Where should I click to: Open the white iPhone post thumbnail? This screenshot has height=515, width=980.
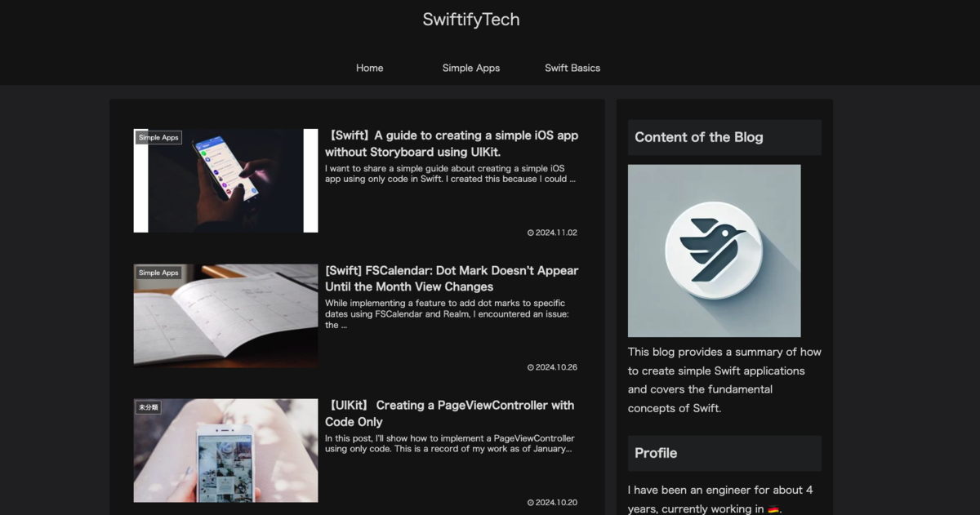225,451
